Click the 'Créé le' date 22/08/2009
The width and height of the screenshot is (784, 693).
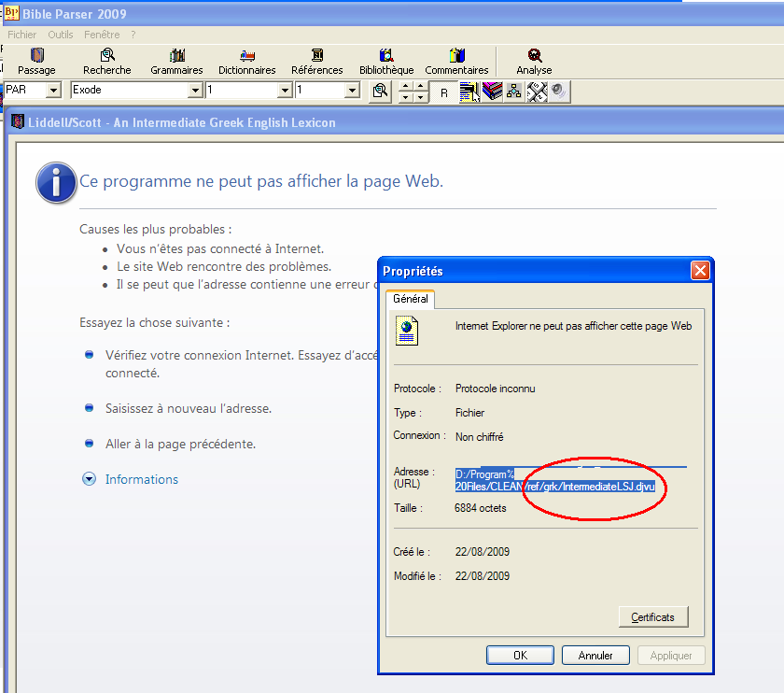(x=483, y=552)
